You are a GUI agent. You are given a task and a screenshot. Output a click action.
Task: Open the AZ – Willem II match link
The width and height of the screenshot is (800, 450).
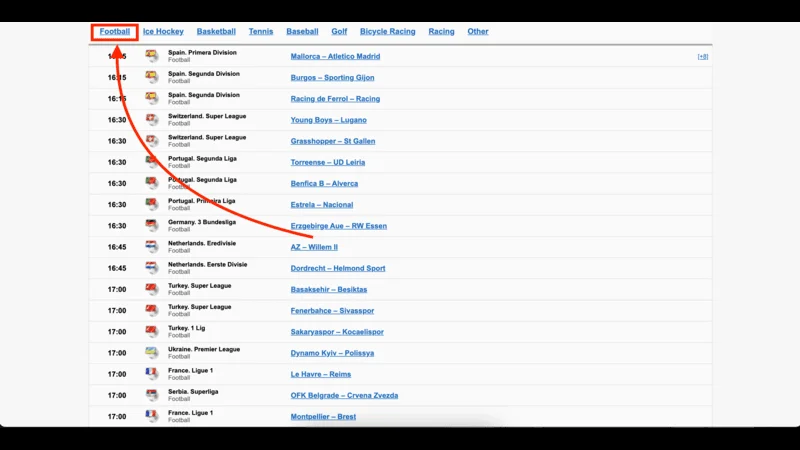tap(314, 247)
